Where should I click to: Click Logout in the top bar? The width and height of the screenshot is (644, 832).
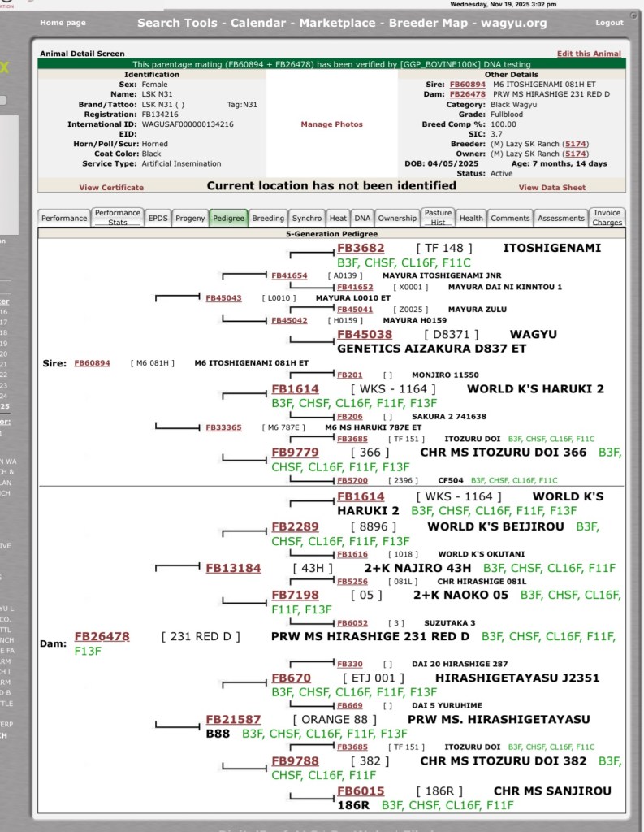point(609,23)
